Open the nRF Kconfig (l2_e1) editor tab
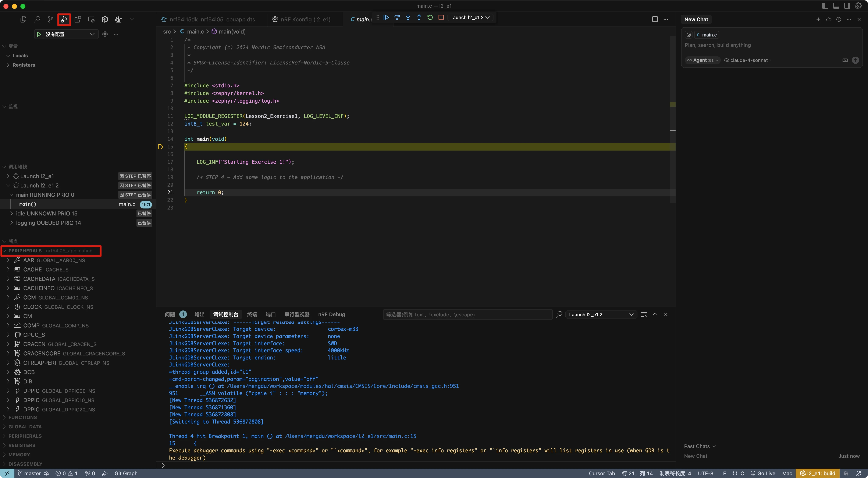 [305, 20]
